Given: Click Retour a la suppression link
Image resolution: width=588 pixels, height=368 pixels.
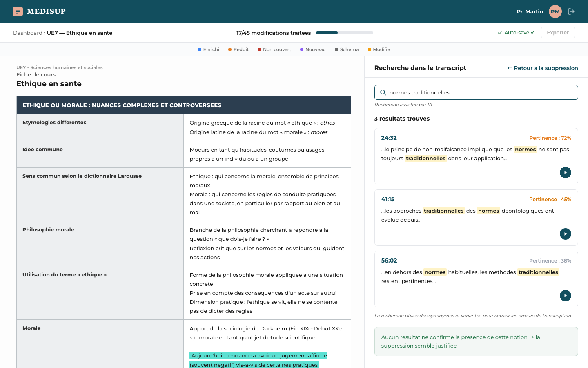Looking at the screenshot, I should [x=543, y=68].
